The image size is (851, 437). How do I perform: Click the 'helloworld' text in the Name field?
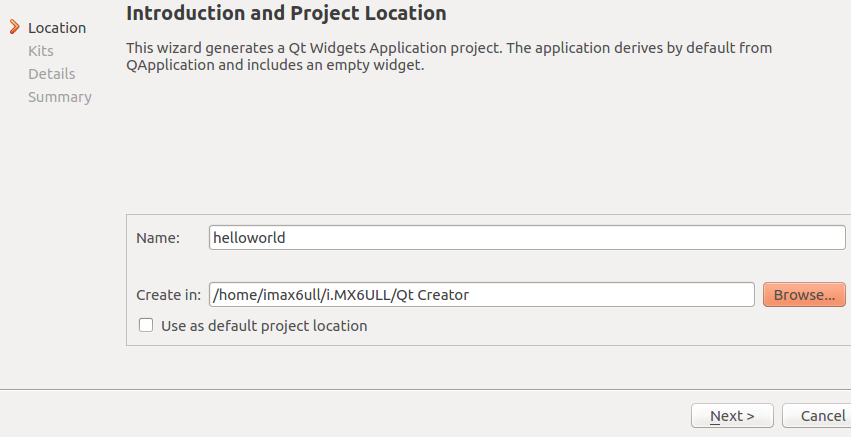(250, 238)
